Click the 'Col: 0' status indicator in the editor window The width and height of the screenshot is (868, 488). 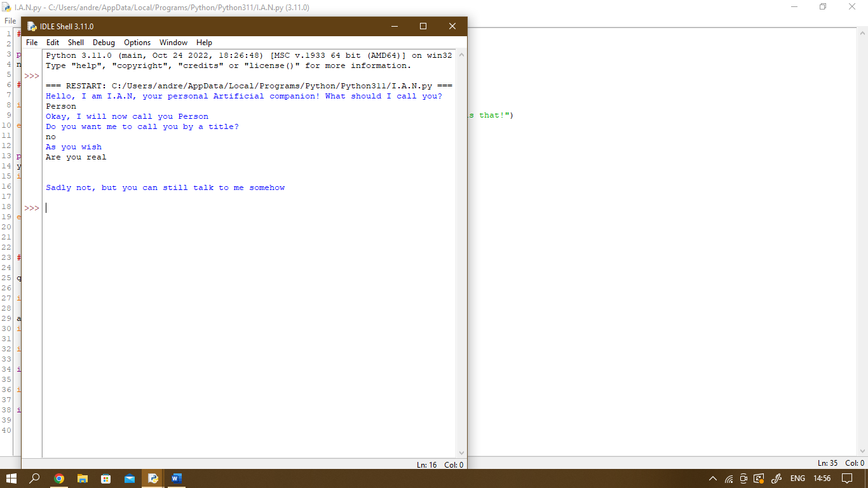click(855, 463)
